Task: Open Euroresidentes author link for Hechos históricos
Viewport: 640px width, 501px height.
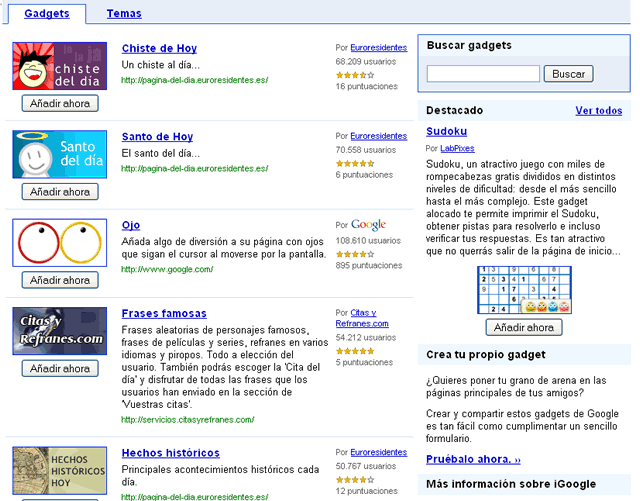Action: pyautogui.click(x=379, y=452)
